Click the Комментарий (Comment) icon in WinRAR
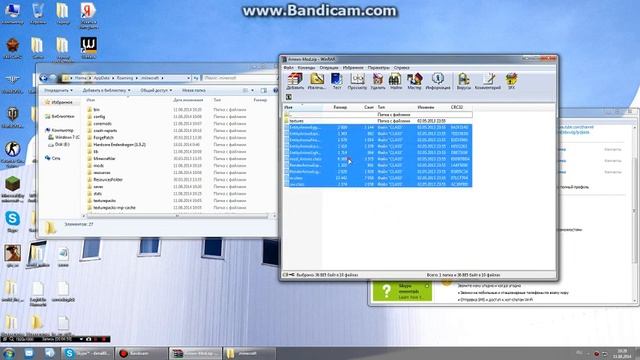Viewport: 640px width, 360px height. [488, 81]
